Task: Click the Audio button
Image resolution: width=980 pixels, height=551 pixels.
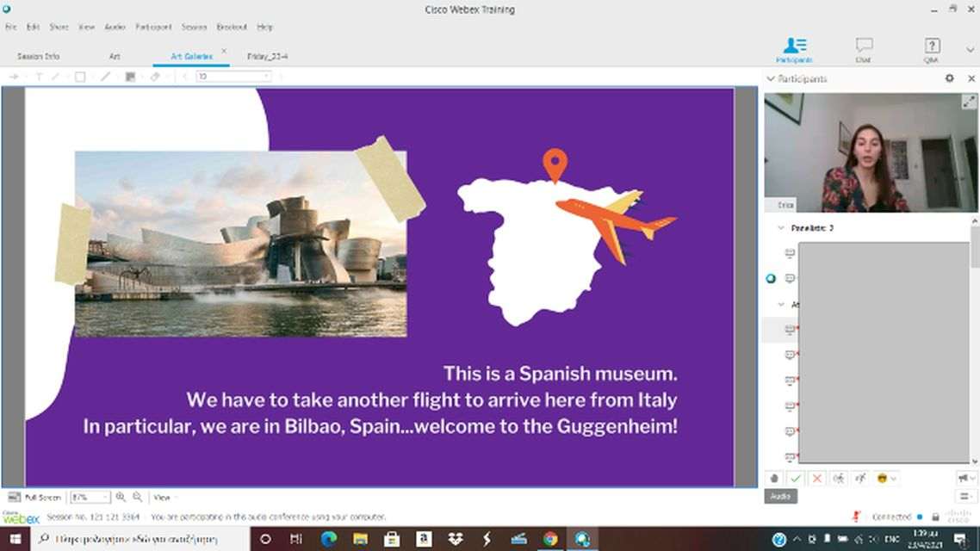Action: click(x=780, y=496)
